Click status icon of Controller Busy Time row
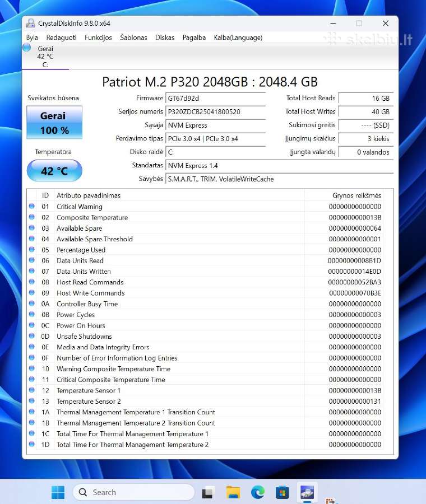 pos(32,304)
